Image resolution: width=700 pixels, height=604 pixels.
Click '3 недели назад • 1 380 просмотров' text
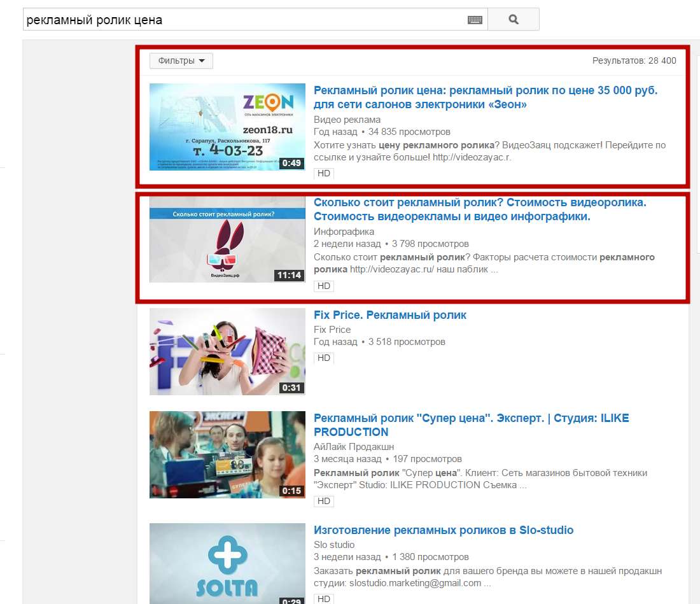click(391, 557)
